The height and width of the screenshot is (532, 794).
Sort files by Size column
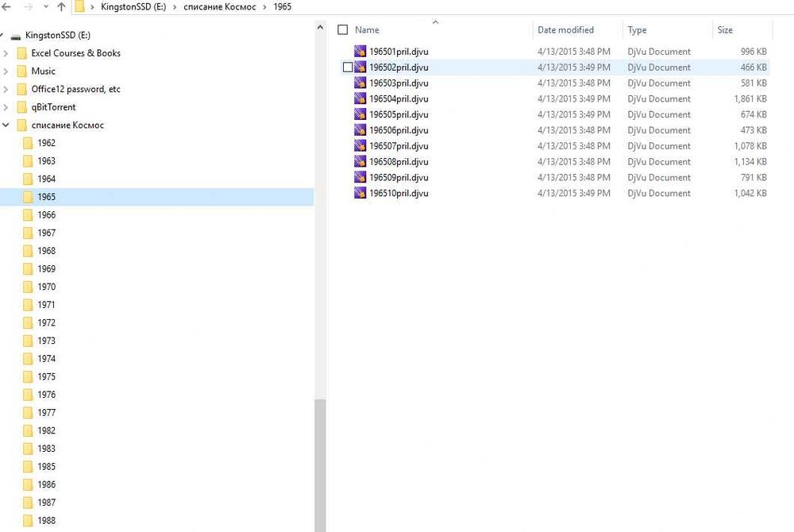(725, 30)
